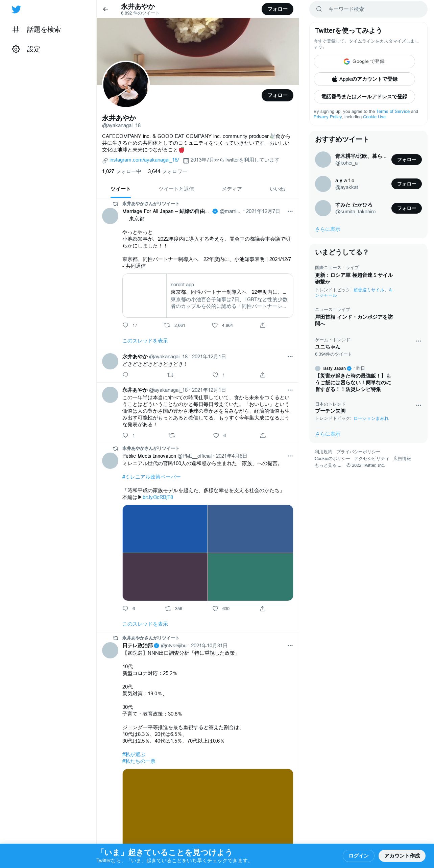Viewport: 434px width, 868px height.
Task: Open more options on 日テレ政治部 tweet
Action: point(290,646)
